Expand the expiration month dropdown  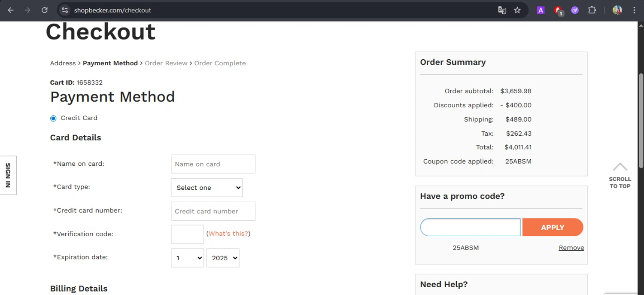[x=187, y=258]
